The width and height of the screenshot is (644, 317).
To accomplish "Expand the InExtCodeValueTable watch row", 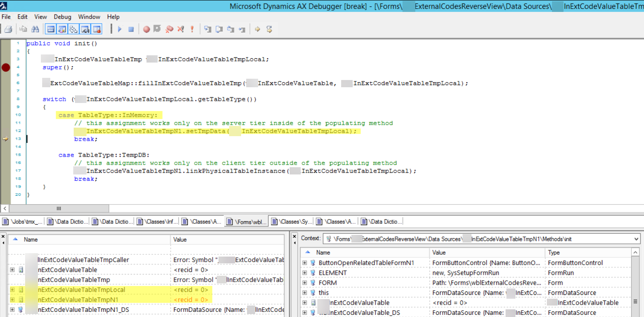I will [11, 270].
